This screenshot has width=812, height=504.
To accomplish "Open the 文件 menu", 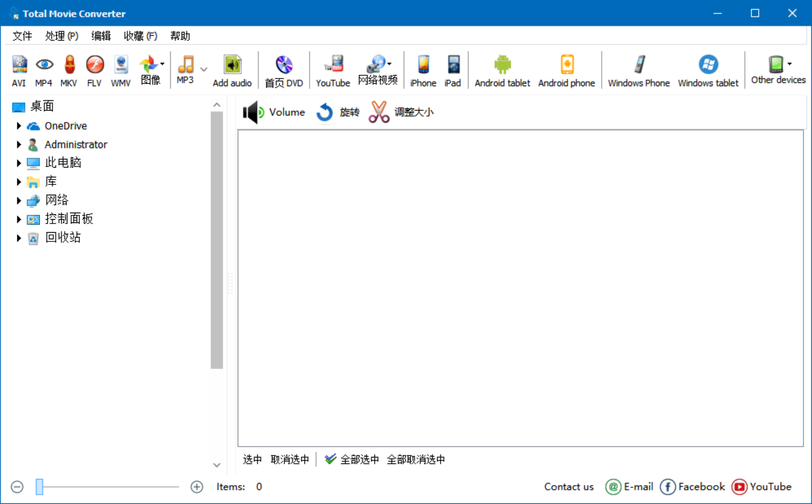I will point(22,36).
